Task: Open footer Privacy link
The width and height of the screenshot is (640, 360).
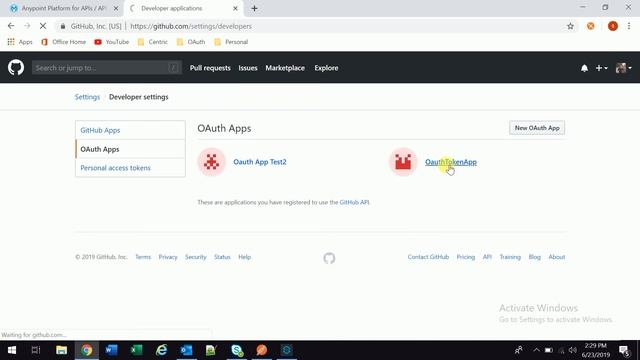Action: click(168, 257)
